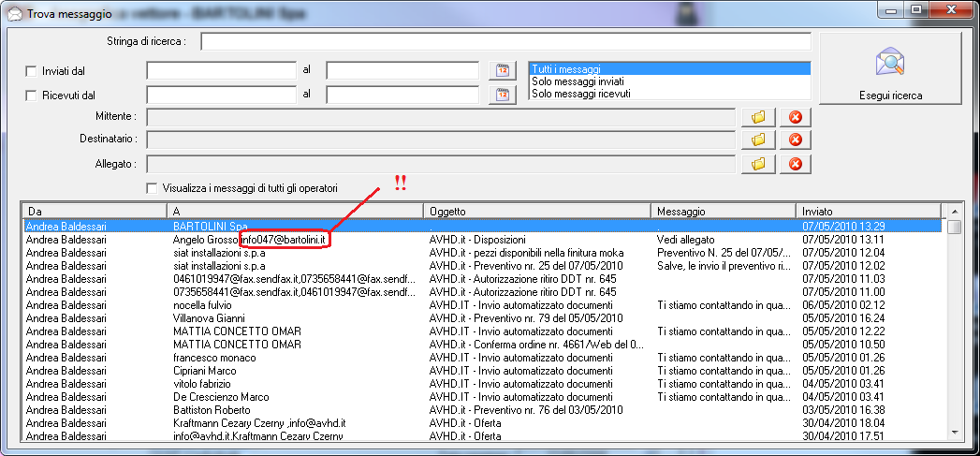Select Preventivo nr. 25 del 07/05/2010

482,266
